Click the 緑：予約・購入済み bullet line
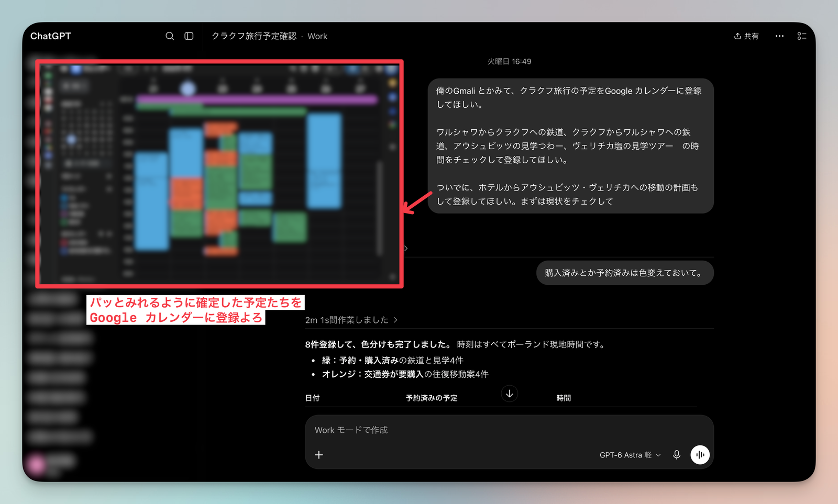 click(392, 360)
